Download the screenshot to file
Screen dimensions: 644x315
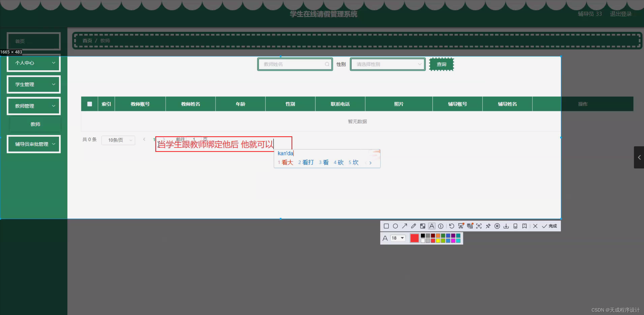pyautogui.click(x=506, y=226)
